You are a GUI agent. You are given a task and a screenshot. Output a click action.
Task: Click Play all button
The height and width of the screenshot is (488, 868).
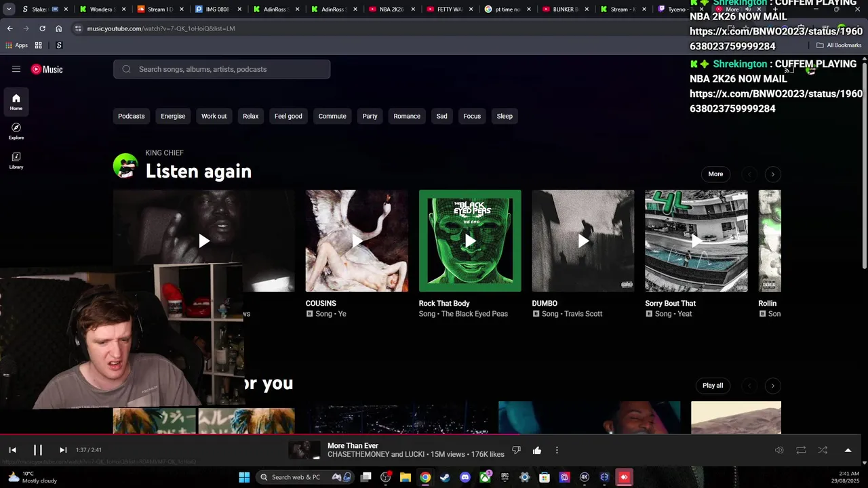(x=713, y=386)
